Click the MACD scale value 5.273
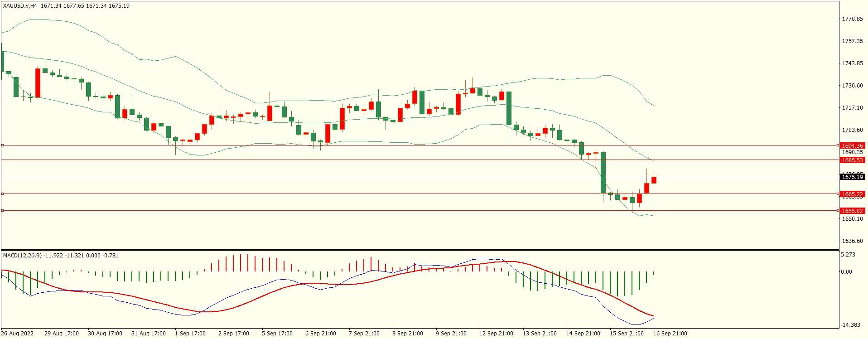868x339 pixels. [848, 255]
